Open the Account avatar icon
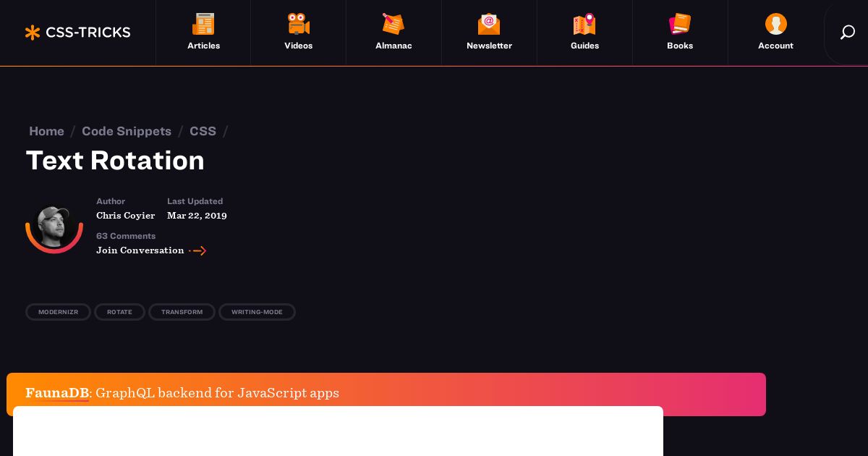 775,24
